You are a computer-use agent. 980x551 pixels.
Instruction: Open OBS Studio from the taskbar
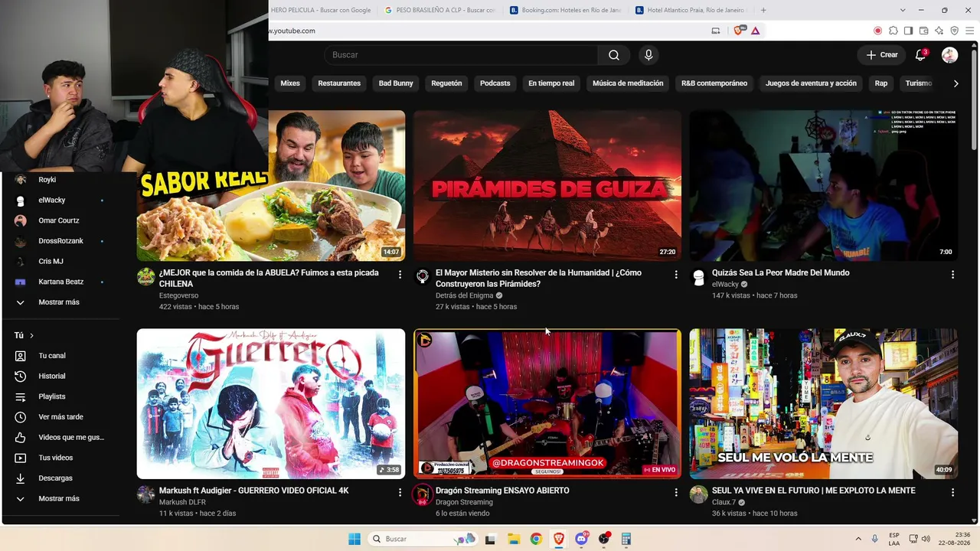point(605,539)
